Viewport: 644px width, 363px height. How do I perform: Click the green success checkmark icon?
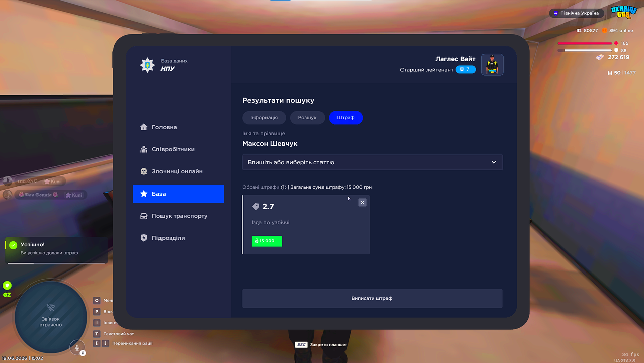(x=13, y=245)
